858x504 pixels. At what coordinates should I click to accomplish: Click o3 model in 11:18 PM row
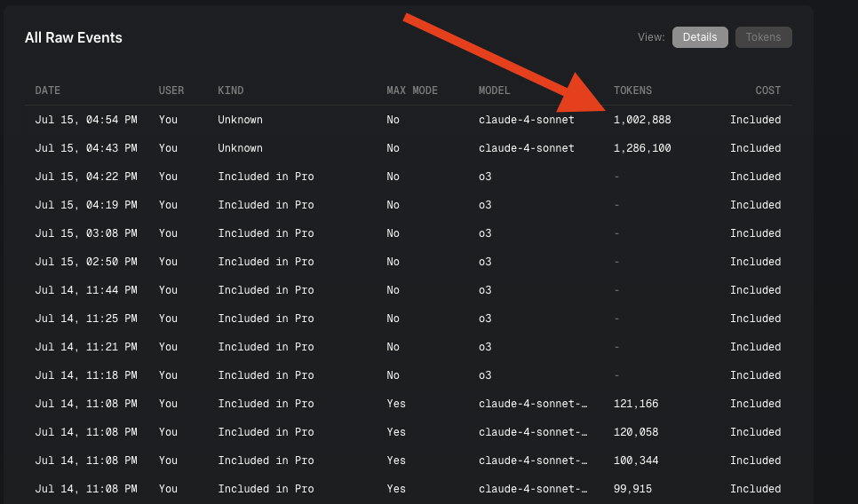[485, 375]
